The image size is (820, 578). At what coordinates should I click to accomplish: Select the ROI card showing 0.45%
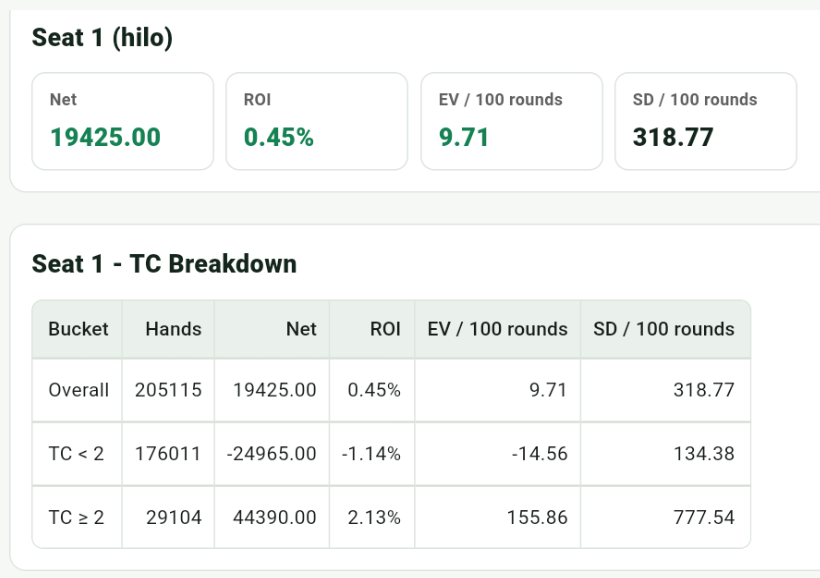[316, 121]
